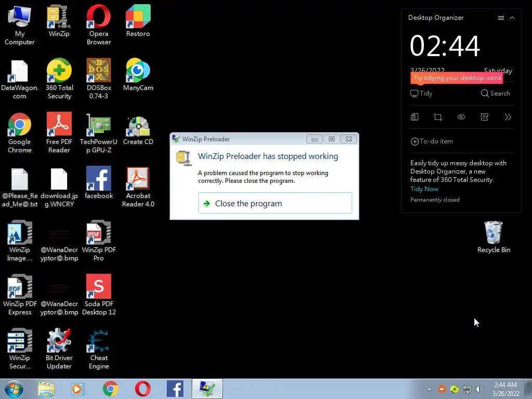Open 360 Total Security desktop icon
The height and width of the screenshot is (399, 532).
click(x=59, y=79)
